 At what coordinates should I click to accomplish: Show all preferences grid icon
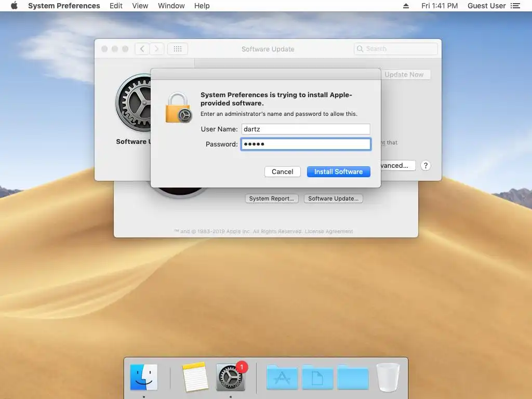tap(178, 49)
